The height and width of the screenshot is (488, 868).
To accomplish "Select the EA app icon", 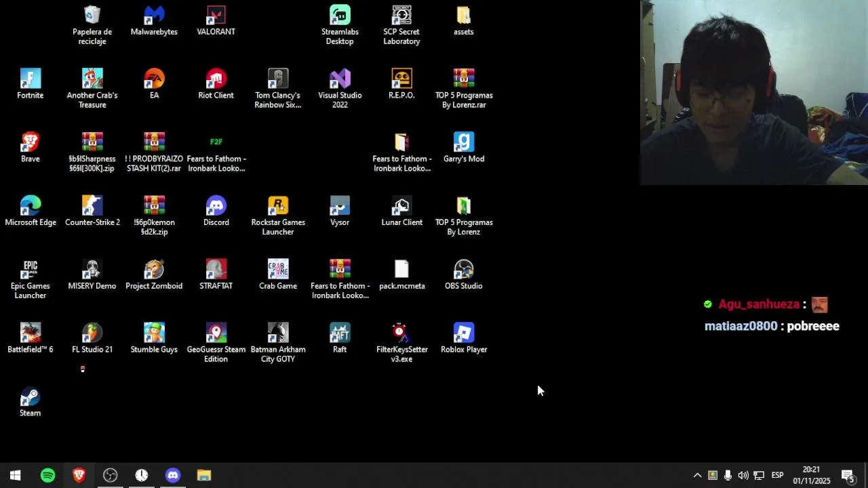I will click(154, 84).
